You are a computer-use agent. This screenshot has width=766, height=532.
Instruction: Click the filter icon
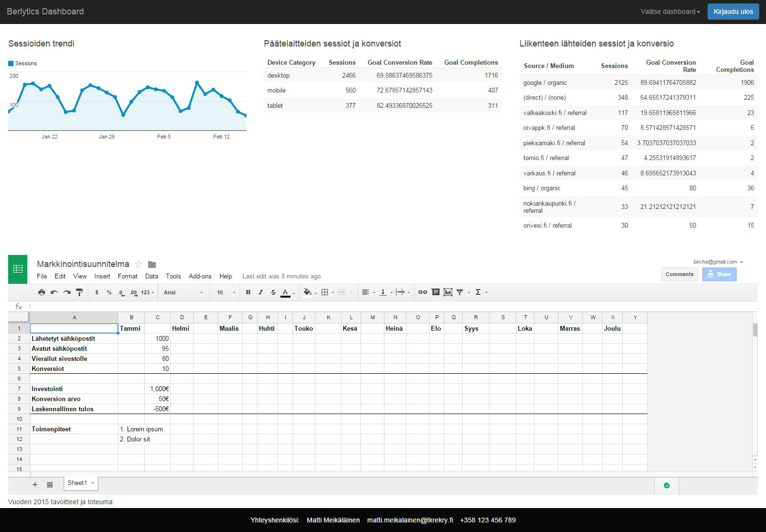pyautogui.click(x=460, y=292)
